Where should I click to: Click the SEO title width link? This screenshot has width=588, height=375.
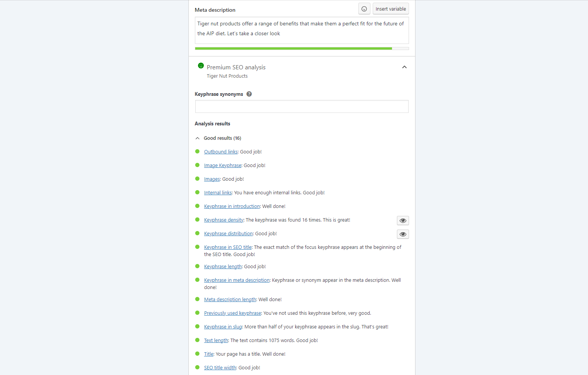[x=220, y=367]
